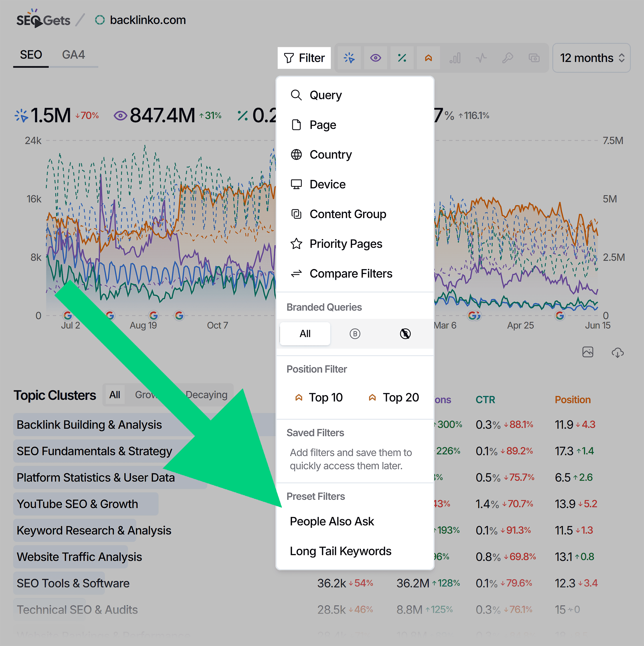Click Google update marker near Jul 2
The width and height of the screenshot is (644, 646).
68,315
